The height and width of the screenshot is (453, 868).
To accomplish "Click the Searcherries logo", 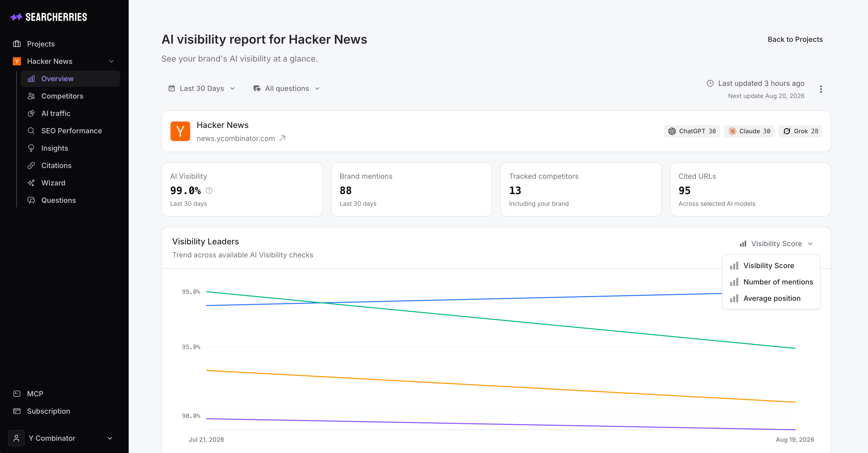I will point(49,17).
